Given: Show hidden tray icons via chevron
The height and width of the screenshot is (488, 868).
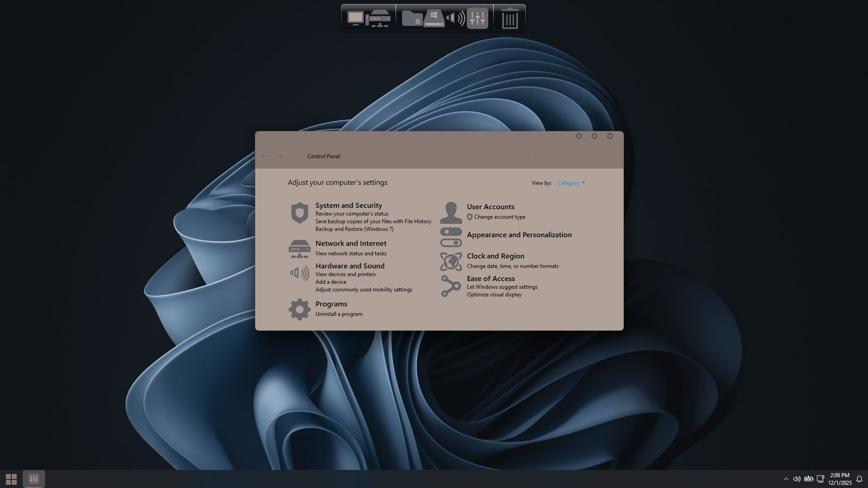Looking at the screenshot, I should point(786,479).
